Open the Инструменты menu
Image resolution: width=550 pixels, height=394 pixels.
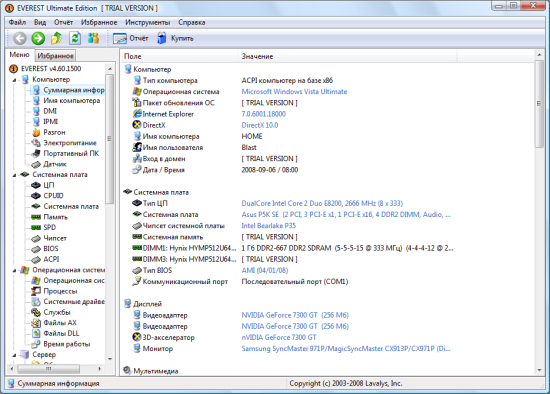click(148, 22)
